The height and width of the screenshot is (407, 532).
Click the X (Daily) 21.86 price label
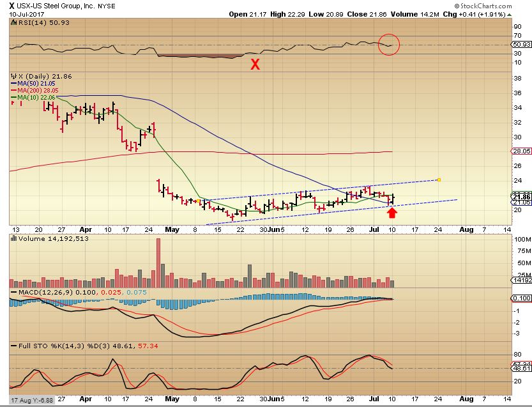[x=45, y=77]
